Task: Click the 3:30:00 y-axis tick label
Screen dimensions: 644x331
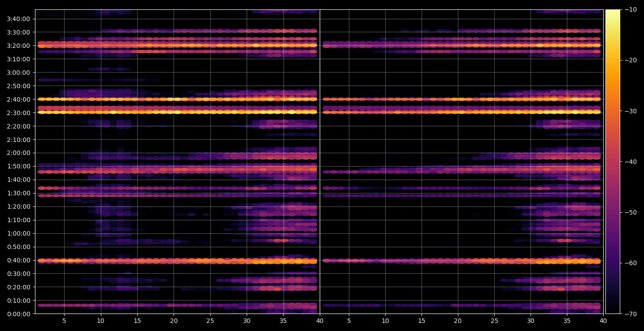Action: coord(18,32)
